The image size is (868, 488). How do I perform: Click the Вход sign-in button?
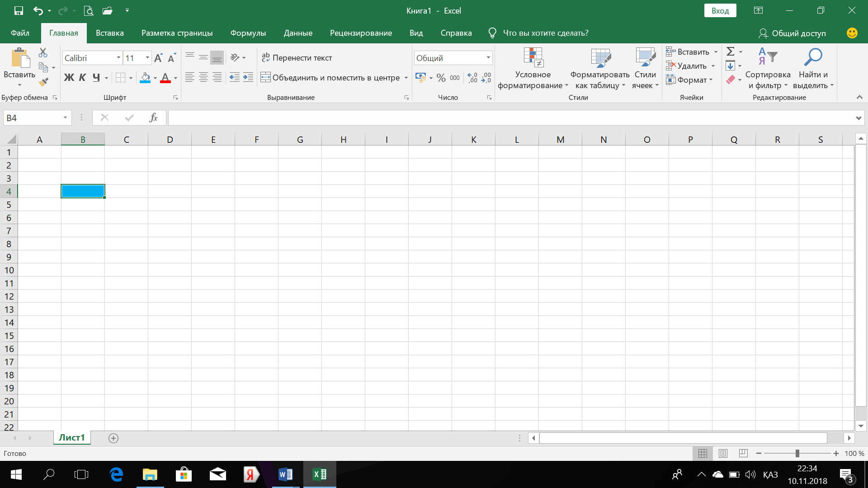(720, 11)
